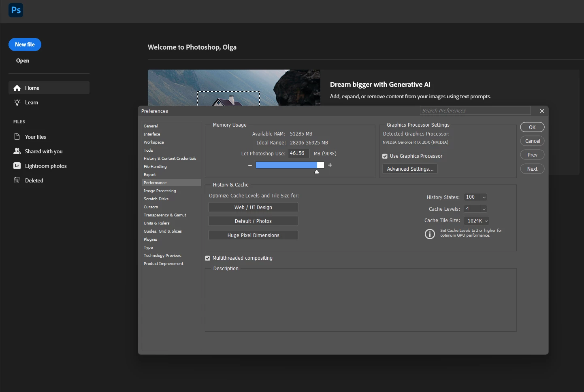
Task: Toggle Multithreaded compositing checkbox
Action: pos(207,258)
